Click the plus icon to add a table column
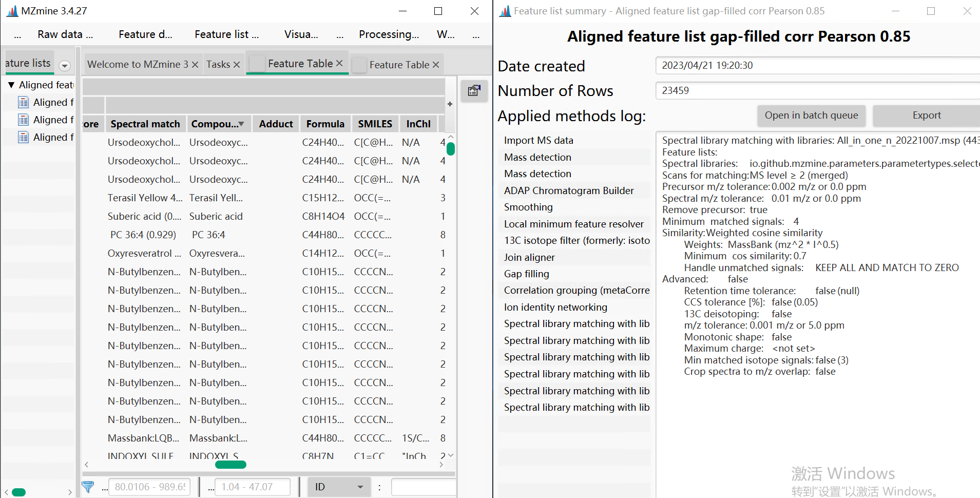Viewport: 980px width, 498px height. (x=449, y=104)
